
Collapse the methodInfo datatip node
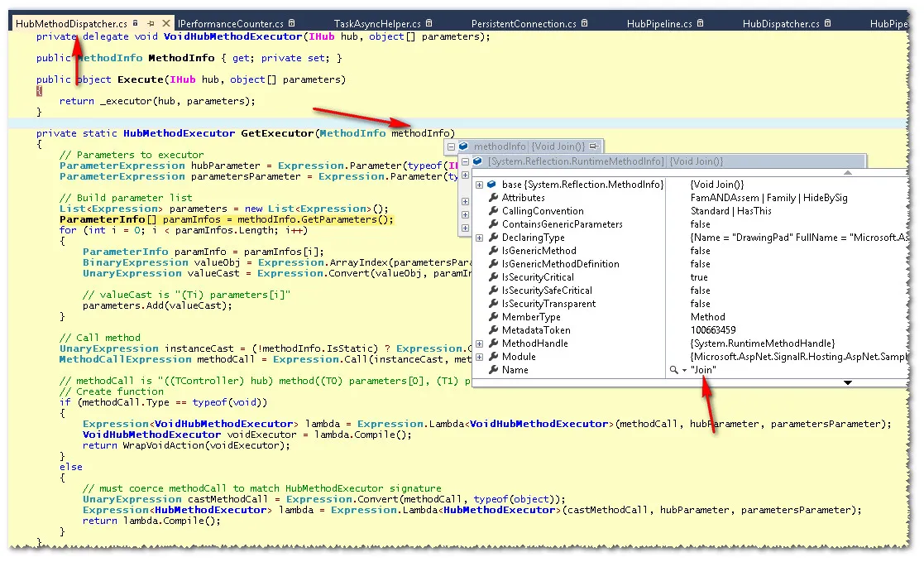click(451, 147)
